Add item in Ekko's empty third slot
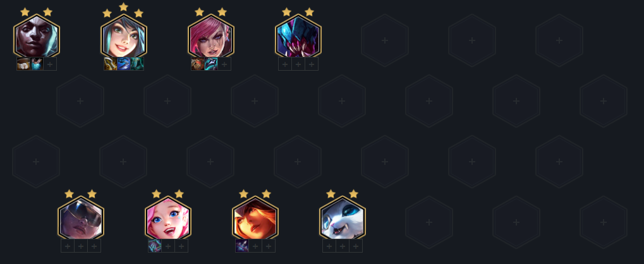The height and width of the screenshot is (264, 644). (50, 64)
